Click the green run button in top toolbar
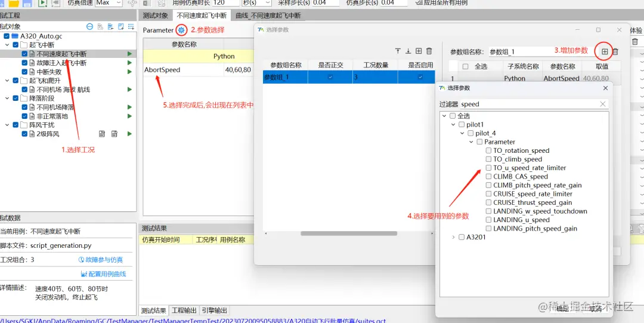Screen dimensions: 644x323 tap(43, 3)
